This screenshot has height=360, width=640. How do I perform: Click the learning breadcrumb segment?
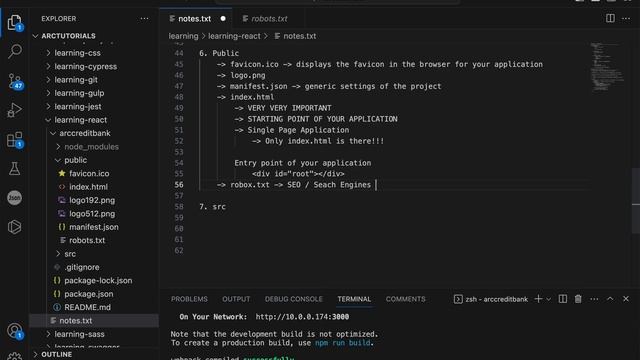[x=183, y=36]
